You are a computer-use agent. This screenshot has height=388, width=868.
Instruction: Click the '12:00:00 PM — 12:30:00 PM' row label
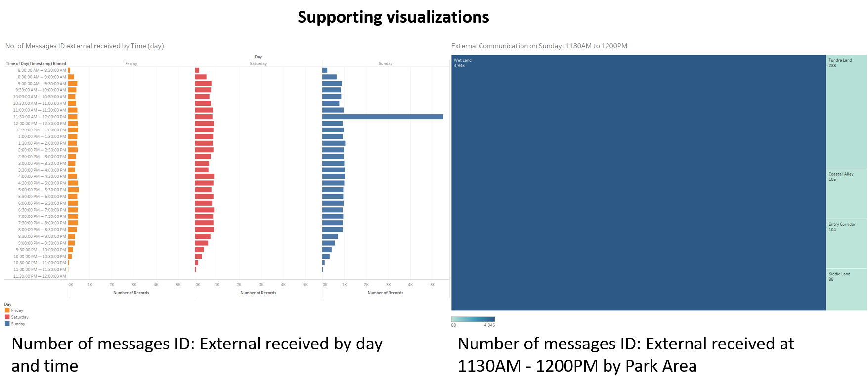tap(39, 124)
